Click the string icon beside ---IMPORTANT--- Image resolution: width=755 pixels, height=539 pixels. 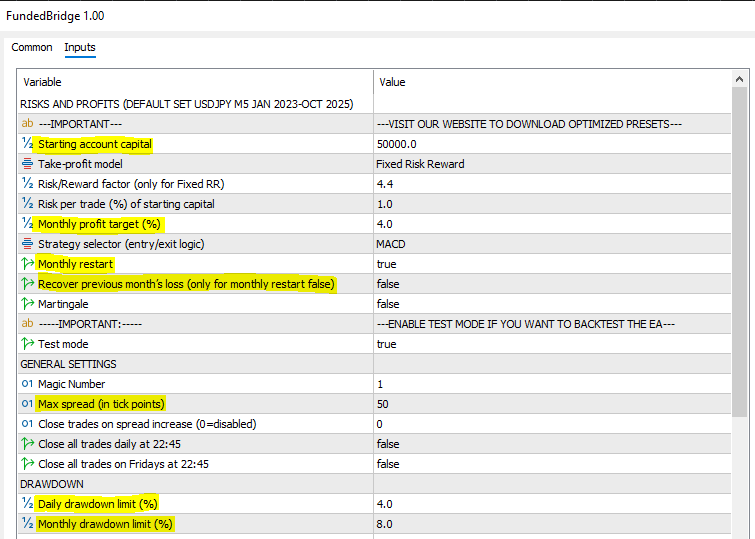(27, 124)
